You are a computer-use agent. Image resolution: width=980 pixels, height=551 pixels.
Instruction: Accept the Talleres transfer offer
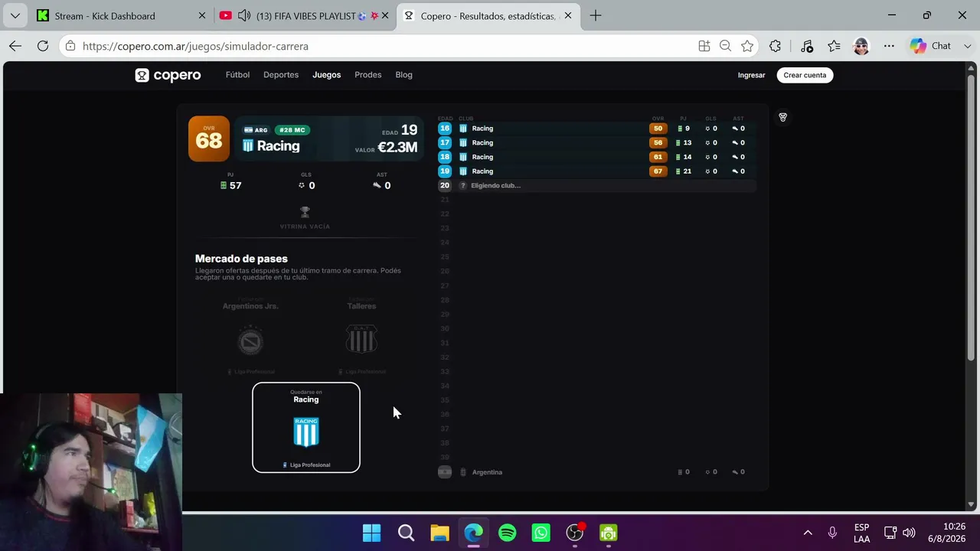point(361,336)
